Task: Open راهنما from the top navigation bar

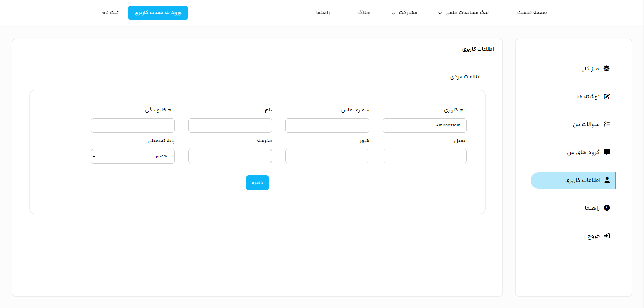Action: [x=323, y=13]
